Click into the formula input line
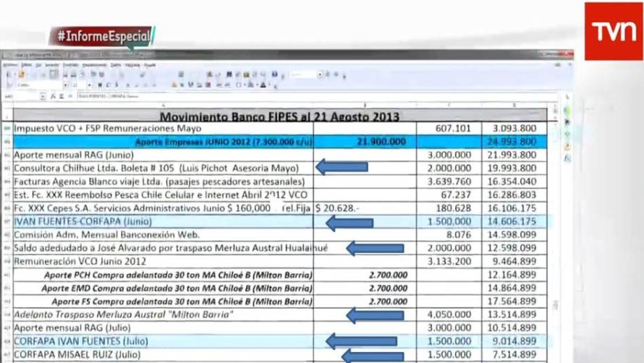The width and height of the screenshot is (644, 363). click(316, 96)
